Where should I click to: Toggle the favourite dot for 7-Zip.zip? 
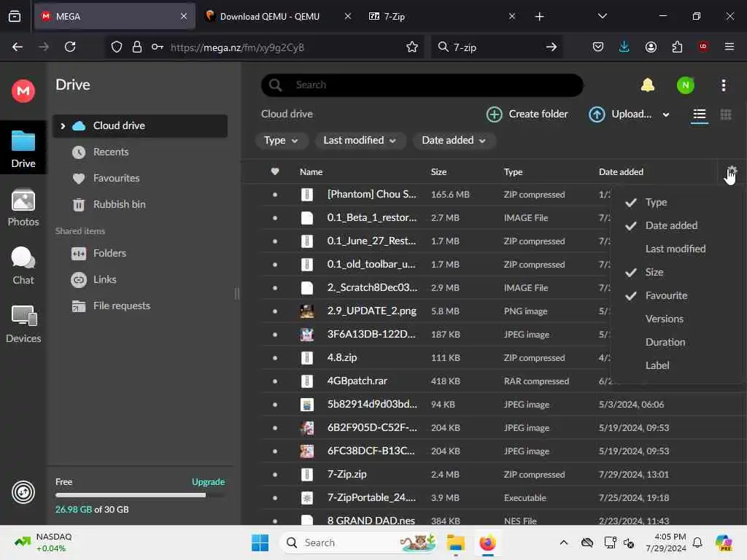coord(275,474)
